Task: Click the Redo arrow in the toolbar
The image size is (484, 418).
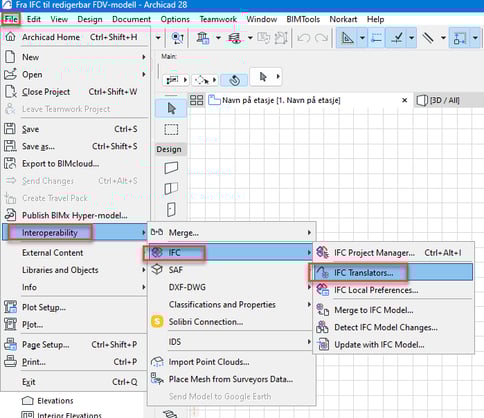Action: point(321,38)
